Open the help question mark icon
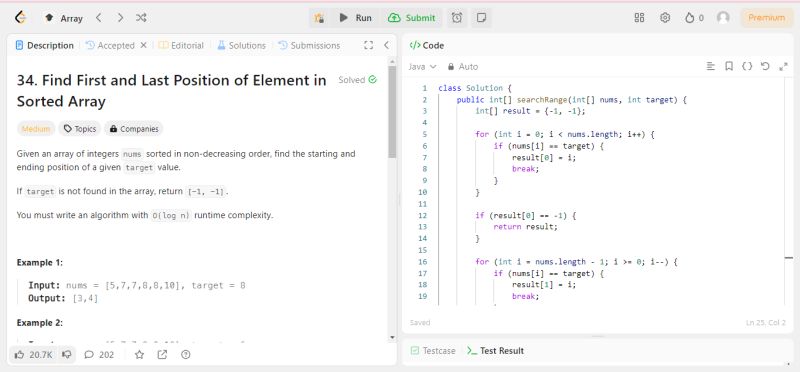 click(x=186, y=354)
